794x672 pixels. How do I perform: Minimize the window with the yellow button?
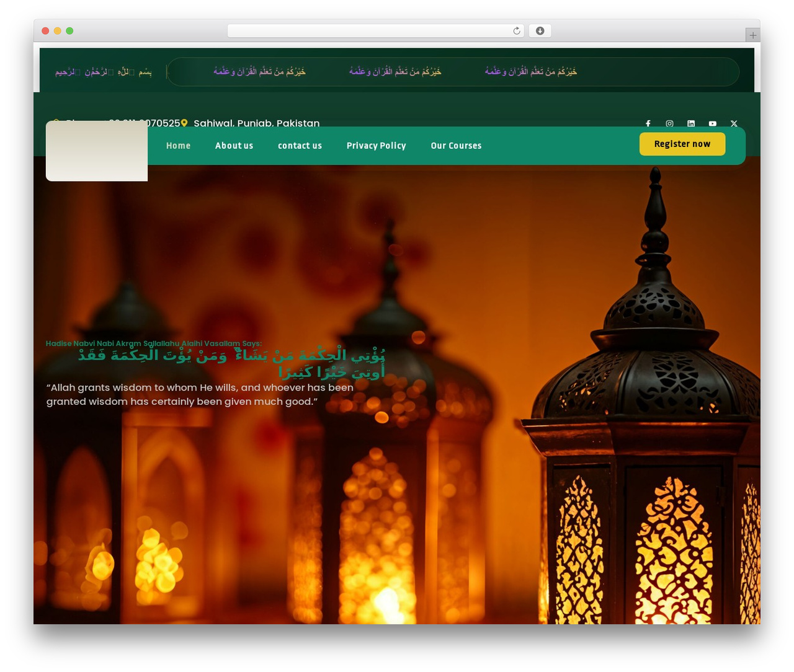point(57,31)
